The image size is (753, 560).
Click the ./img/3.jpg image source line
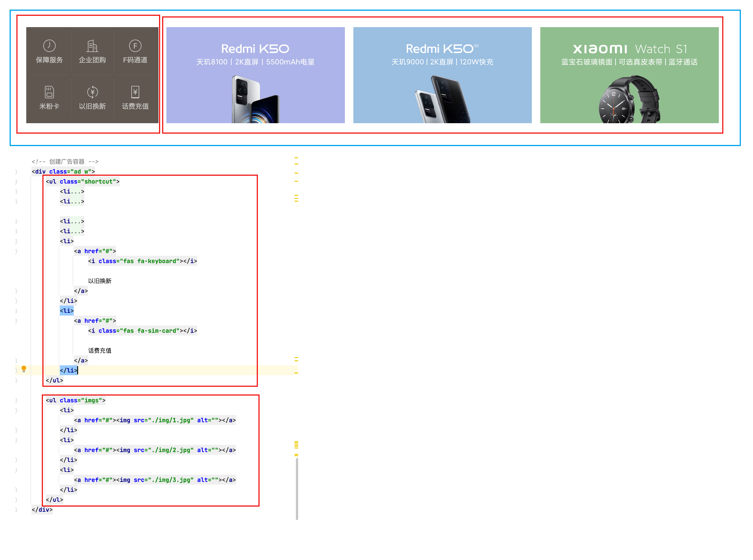(155, 480)
